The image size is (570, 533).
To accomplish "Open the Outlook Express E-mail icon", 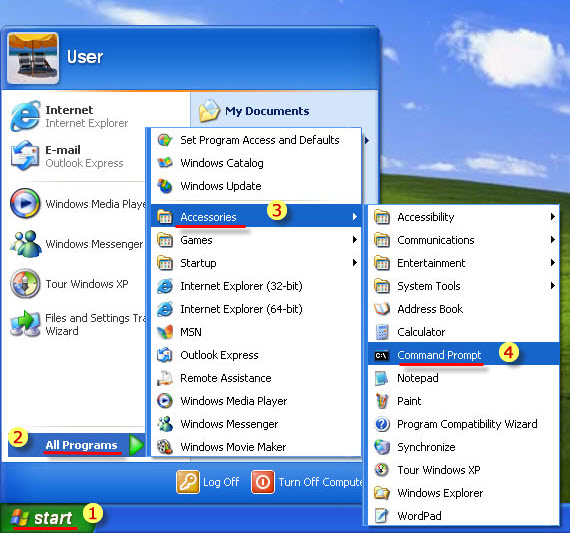I will [25, 156].
